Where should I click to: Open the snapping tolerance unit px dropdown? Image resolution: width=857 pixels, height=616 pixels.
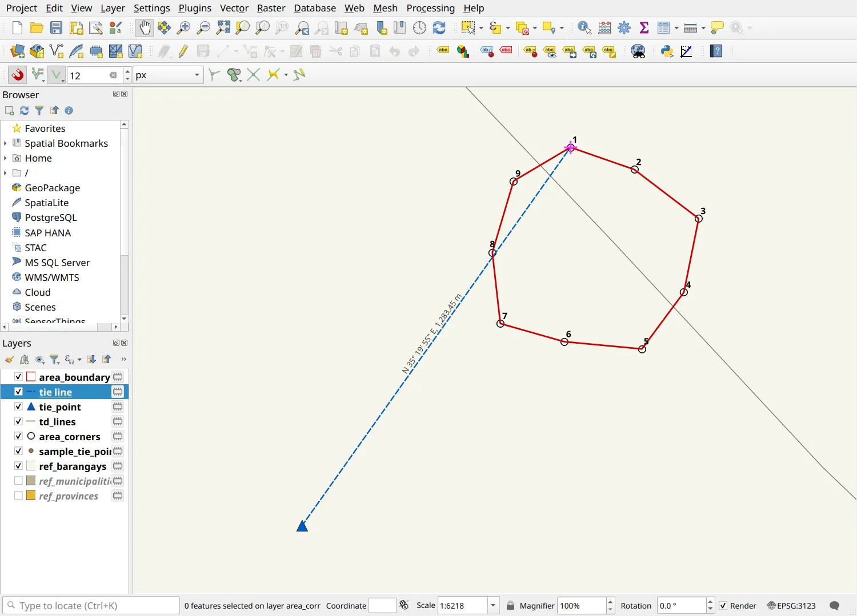pyautogui.click(x=168, y=75)
